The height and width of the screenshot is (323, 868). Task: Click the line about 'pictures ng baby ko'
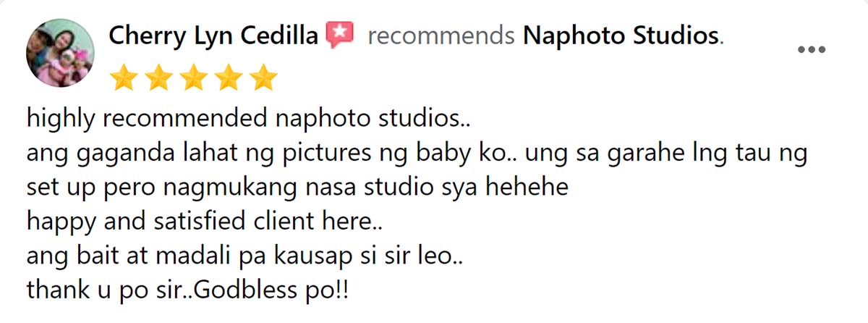[417, 154]
